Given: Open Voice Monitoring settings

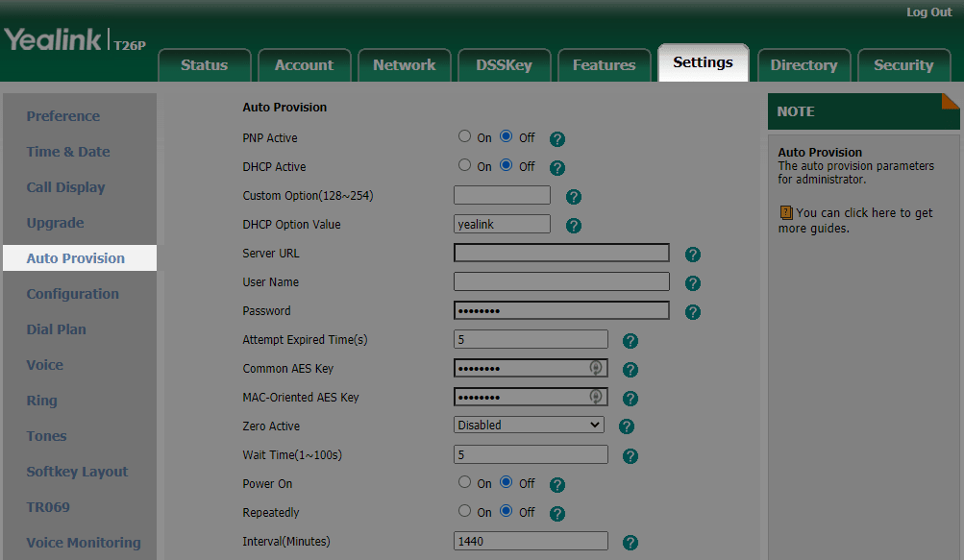Looking at the screenshot, I should pos(84,543).
